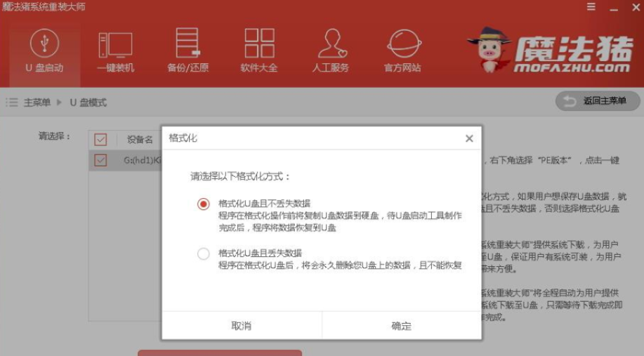
Task: Visit 官方网站 via the globe icon
Action: (x=403, y=44)
